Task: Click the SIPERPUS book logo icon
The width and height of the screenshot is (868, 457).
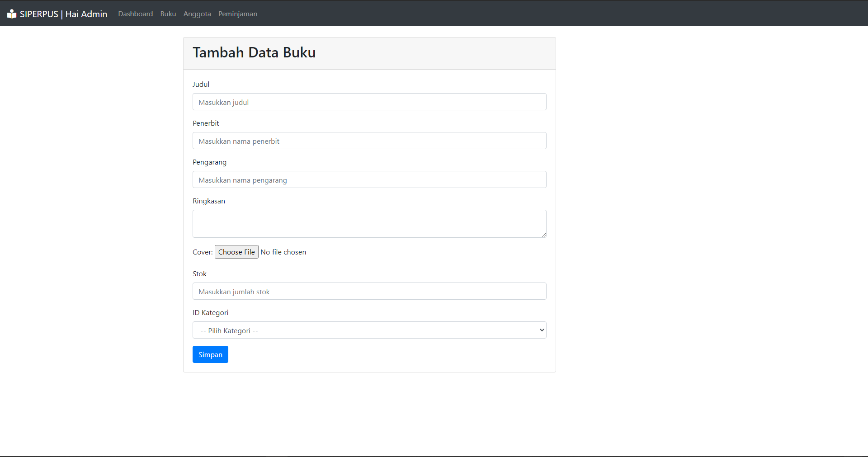Action: click(x=12, y=13)
